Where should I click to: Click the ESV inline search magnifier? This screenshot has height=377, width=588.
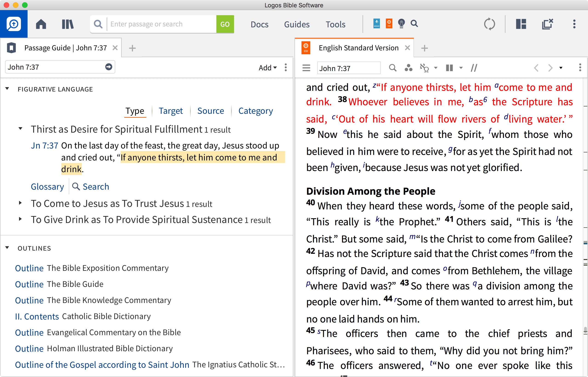pos(393,68)
